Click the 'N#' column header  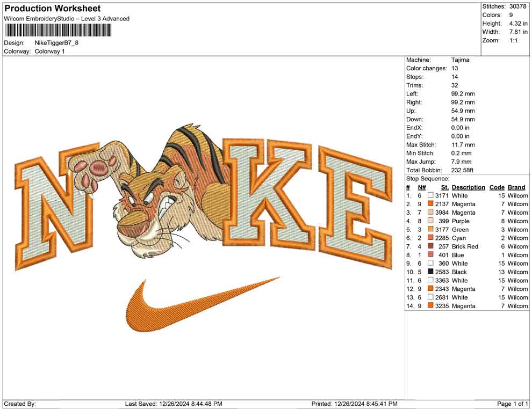[422, 187]
